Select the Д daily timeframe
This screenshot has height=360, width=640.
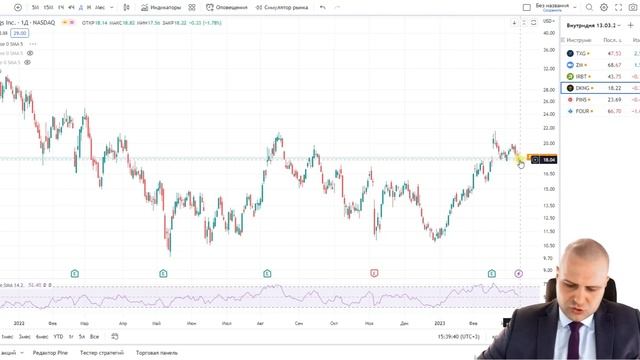(x=81, y=7)
